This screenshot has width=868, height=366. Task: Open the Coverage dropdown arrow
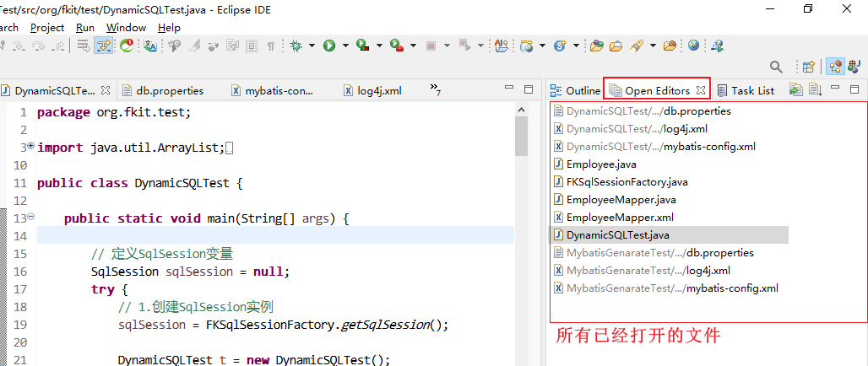click(x=379, y=46)
